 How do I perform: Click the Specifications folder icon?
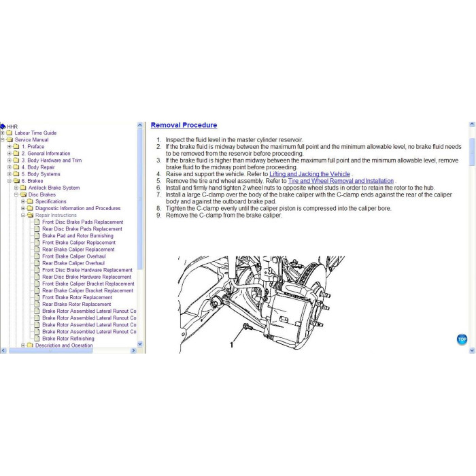[x=30, y=201]
